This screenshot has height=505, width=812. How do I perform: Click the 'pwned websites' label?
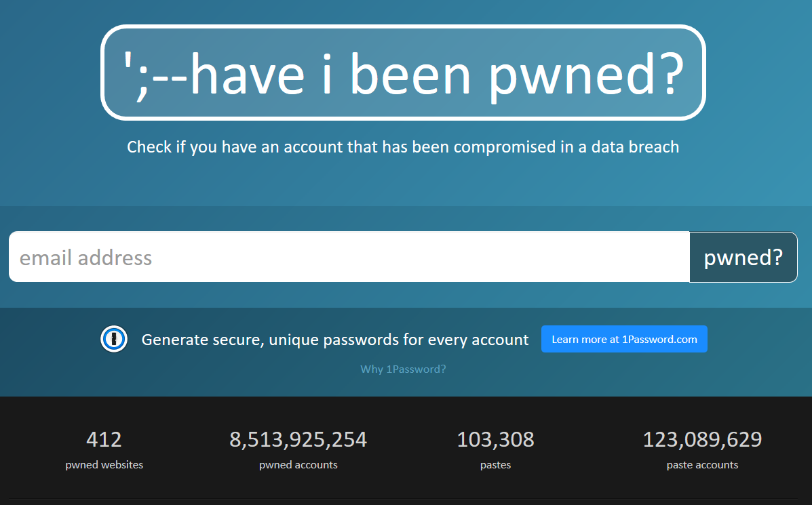(x=104, y=464)
